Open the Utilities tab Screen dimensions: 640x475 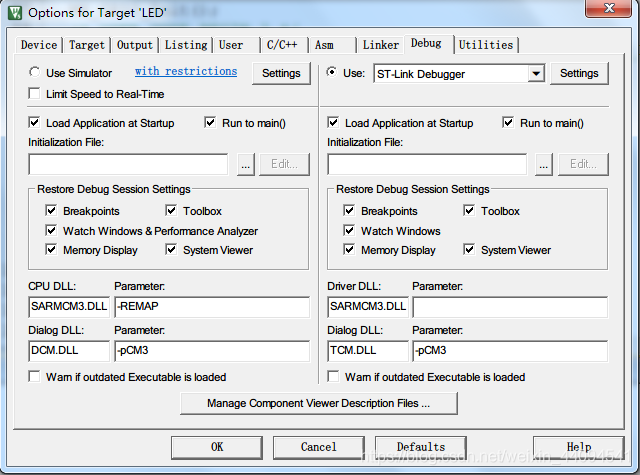coord(486,45)
